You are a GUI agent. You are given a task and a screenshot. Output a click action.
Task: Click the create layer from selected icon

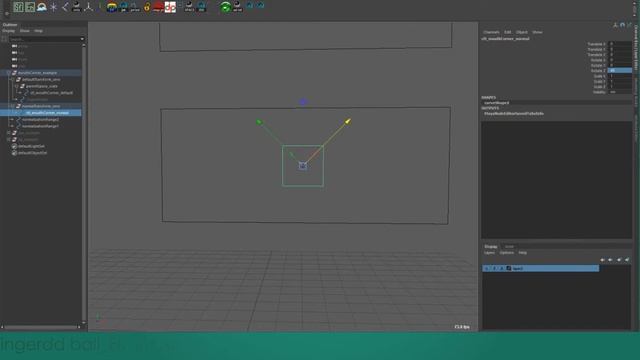[627, 260]
